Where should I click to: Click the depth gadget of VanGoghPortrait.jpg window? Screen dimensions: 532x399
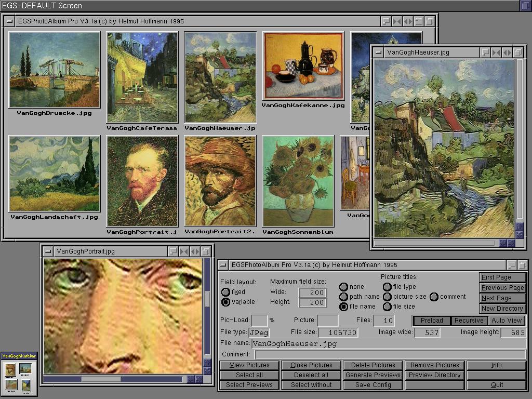(x=206, y=251)
